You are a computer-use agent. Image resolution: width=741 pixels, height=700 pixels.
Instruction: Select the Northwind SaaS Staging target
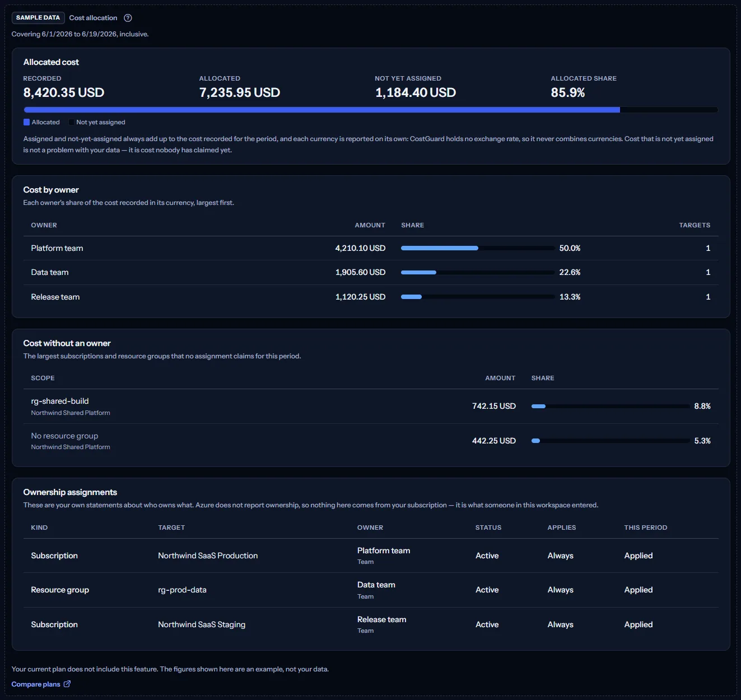[x=202, y=624]
